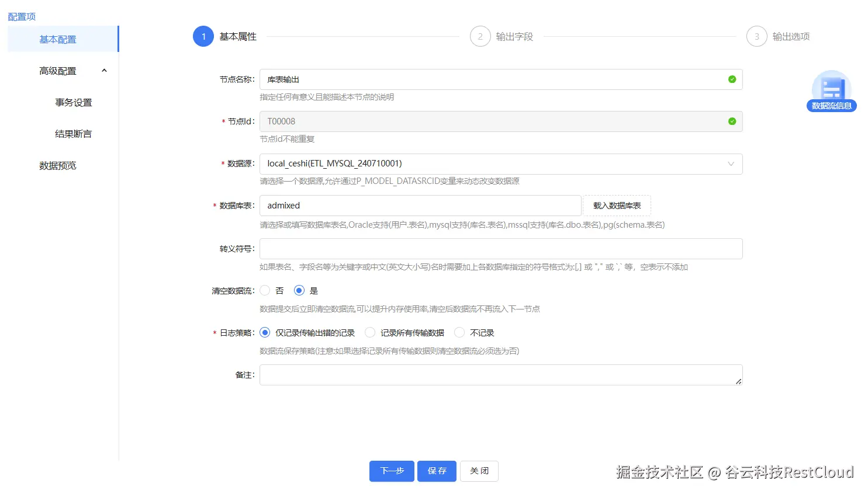Image resolution: width=868 pixels, height=494 pixels.
Task: Click the 备注 textarea resize handle
Action: [738, 381]
